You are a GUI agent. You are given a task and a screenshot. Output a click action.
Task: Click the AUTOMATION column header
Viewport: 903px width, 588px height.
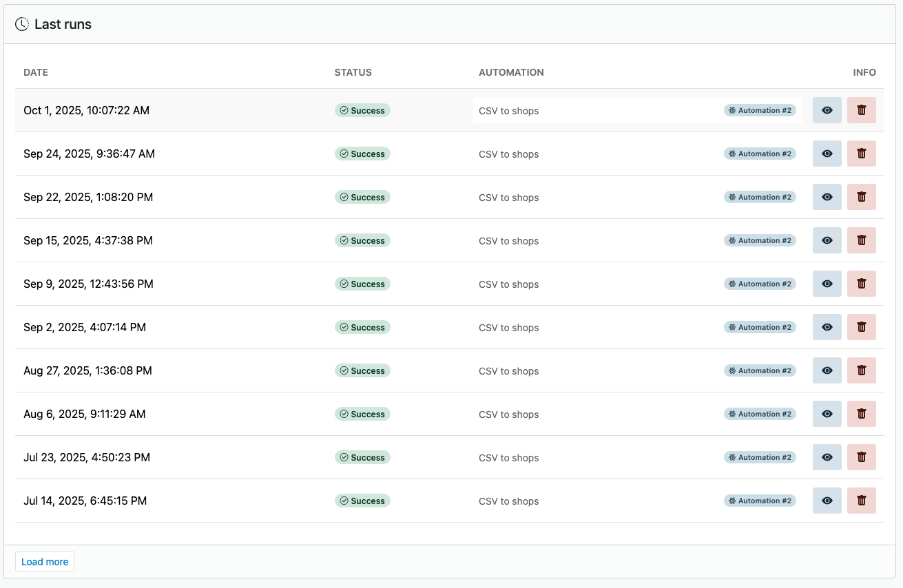pyautogui.click(x=511, y=72)
